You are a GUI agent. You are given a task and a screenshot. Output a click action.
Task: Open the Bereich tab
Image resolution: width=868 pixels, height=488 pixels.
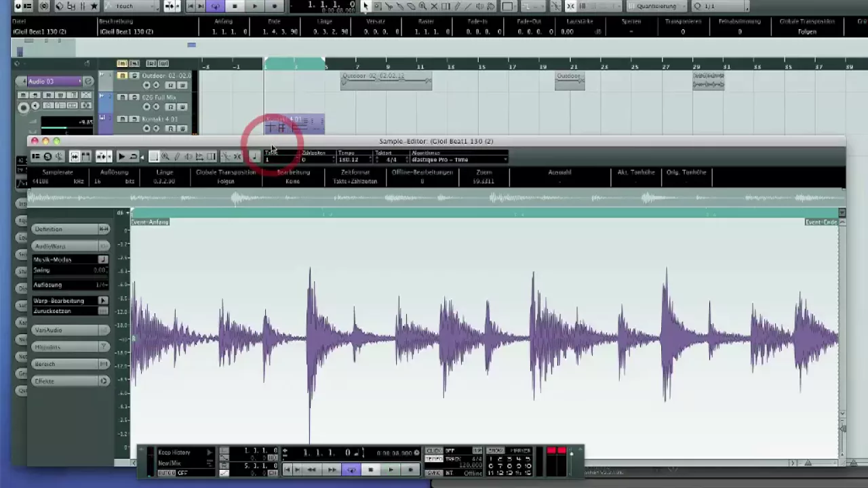71,364
